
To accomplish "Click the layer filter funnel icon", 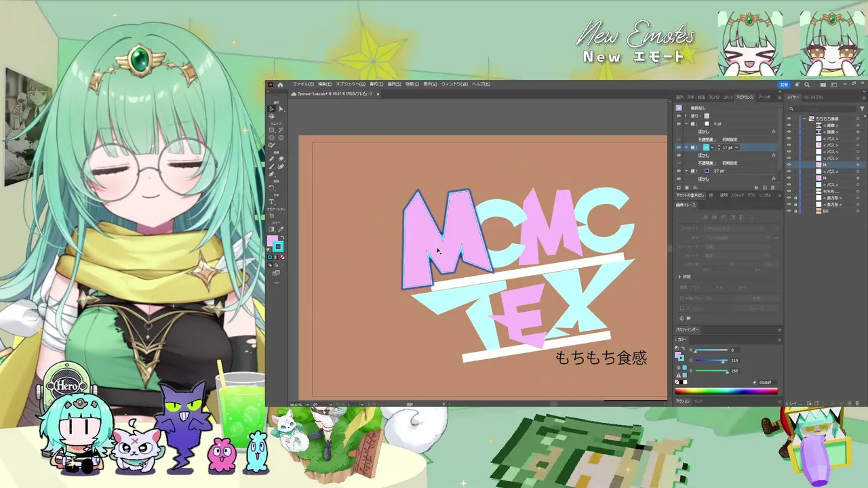I will 862,108.
